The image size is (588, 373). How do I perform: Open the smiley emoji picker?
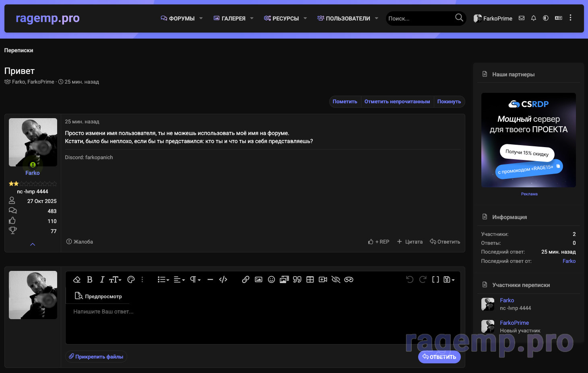[271, 279]
